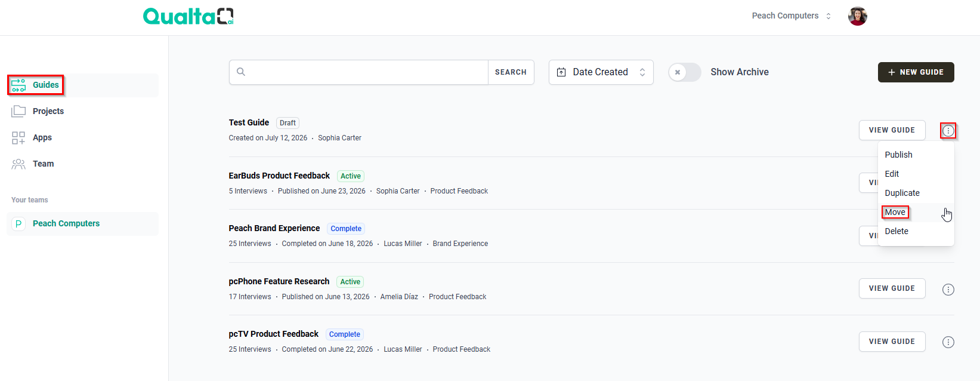
Task: Open the Test Guide title
Action: (x=249, y=122)
